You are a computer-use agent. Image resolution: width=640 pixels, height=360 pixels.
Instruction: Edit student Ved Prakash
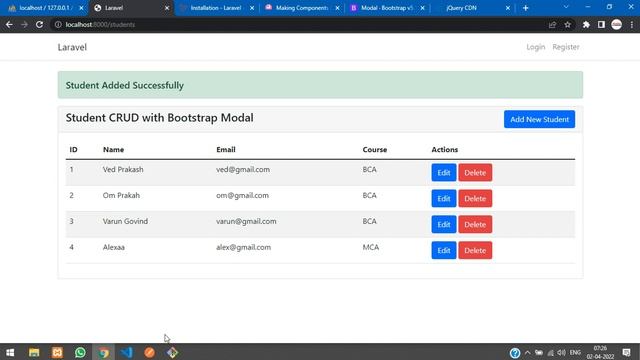[x=444, y=173]
